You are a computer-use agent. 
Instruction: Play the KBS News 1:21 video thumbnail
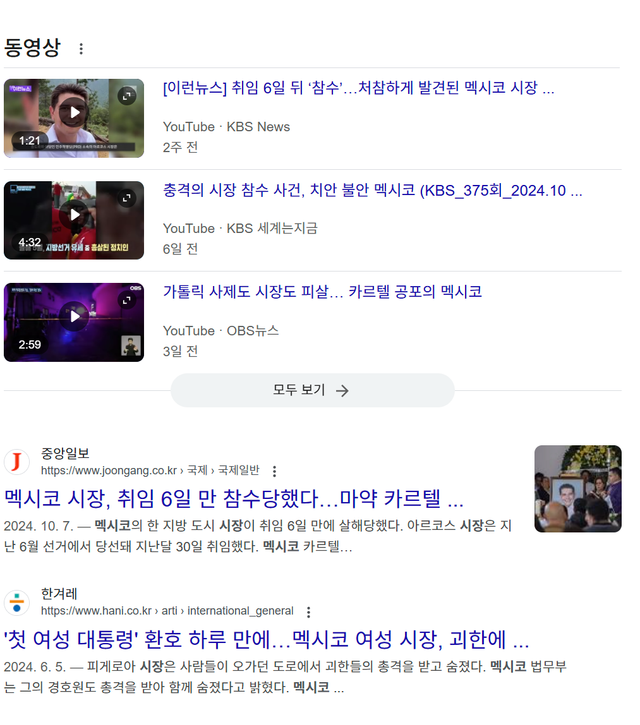coord(73,113)
